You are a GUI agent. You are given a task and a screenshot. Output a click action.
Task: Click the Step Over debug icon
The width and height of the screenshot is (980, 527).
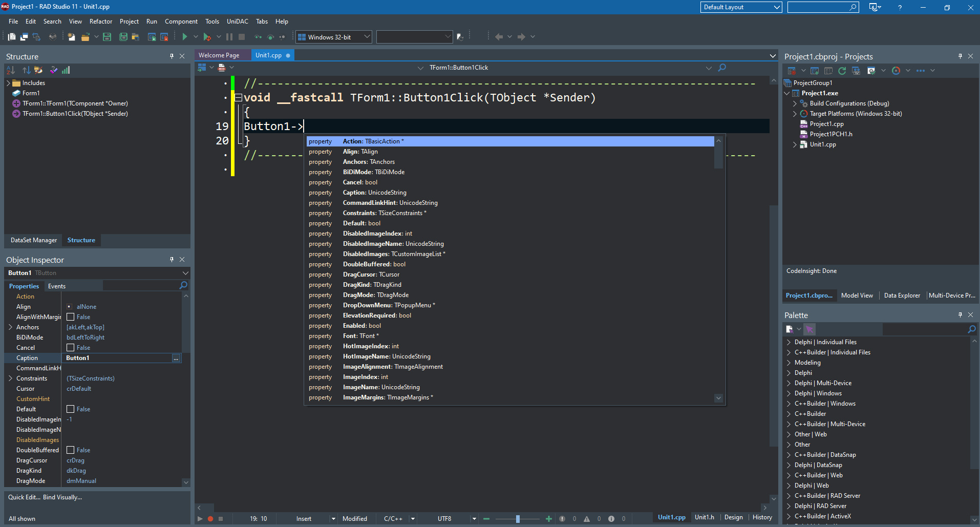click(271, 37)
